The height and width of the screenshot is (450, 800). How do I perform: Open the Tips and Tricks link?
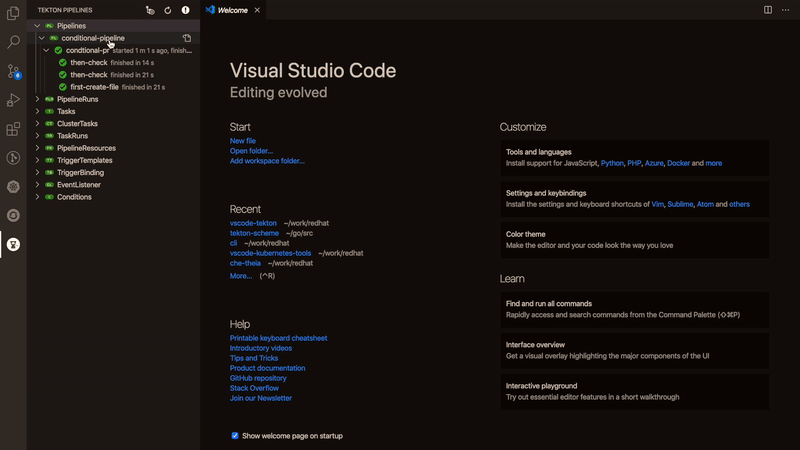(254, 358)
